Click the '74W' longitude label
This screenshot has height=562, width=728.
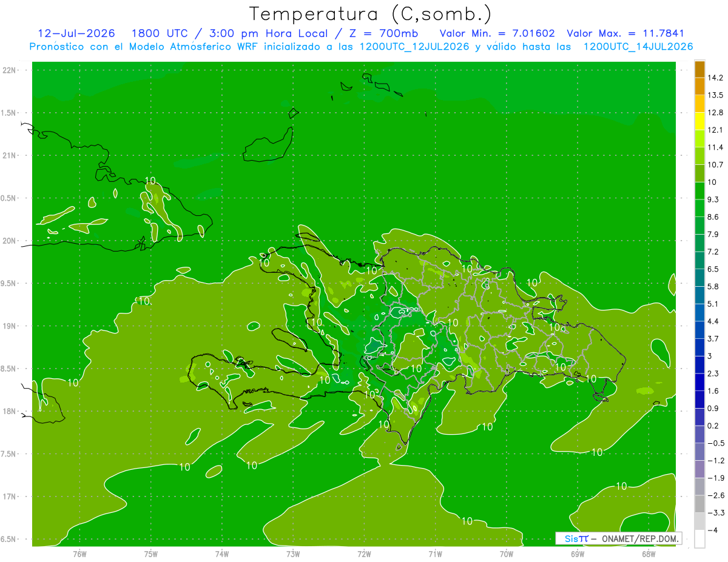pos(221,554)
